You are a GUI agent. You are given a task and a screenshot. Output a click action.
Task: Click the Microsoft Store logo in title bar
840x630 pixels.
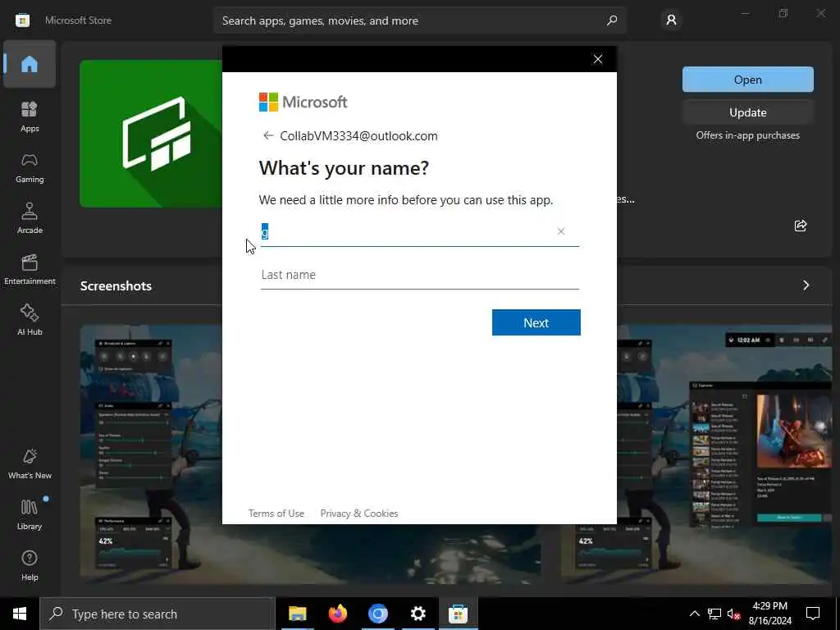point(22,21)
